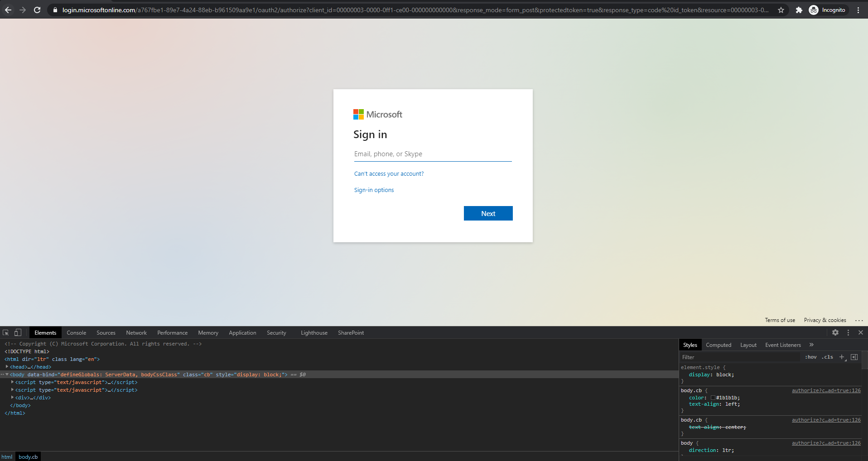Click the Incognito profile badge
The width and height of the screenshot is (868, 461).
[828, 10]
